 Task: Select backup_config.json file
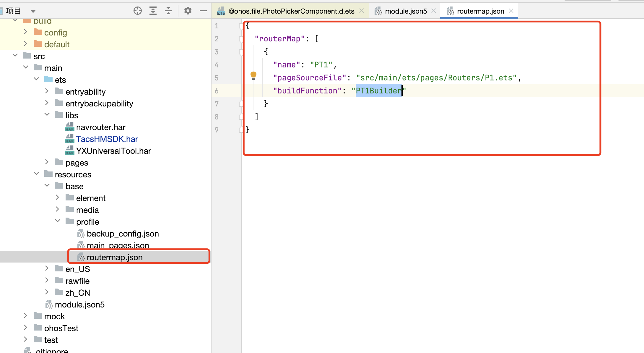click(x=123, y=234)
